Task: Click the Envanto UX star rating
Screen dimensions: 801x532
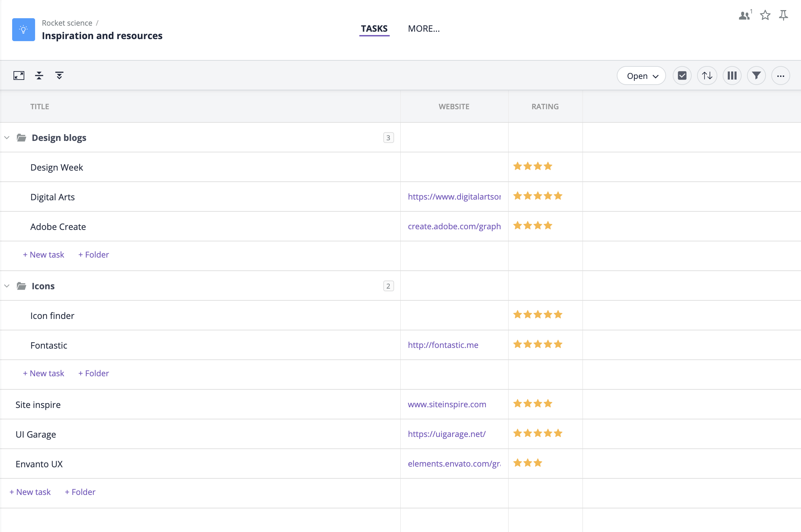Action: (x=528, y=463)
